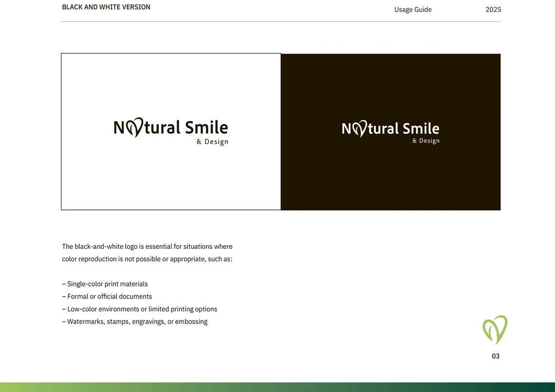Click the leaf emblem above the page number

495,330
